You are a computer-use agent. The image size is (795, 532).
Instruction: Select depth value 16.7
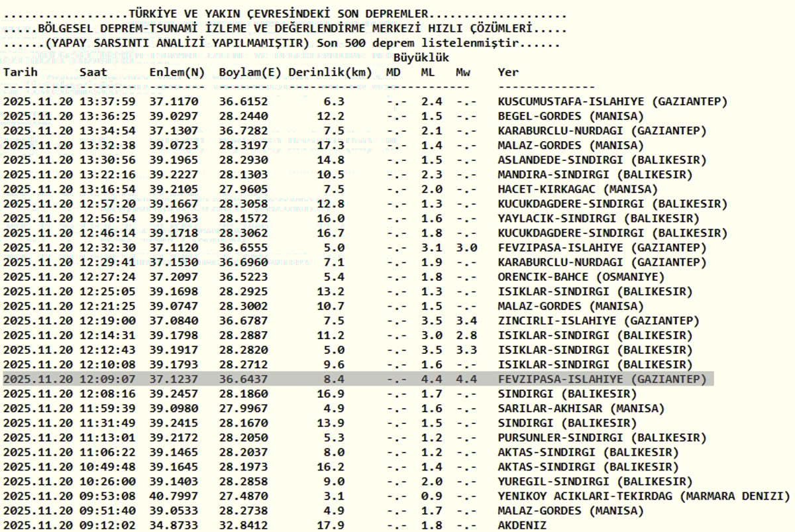pyautogui.click(x=331, y=233)
